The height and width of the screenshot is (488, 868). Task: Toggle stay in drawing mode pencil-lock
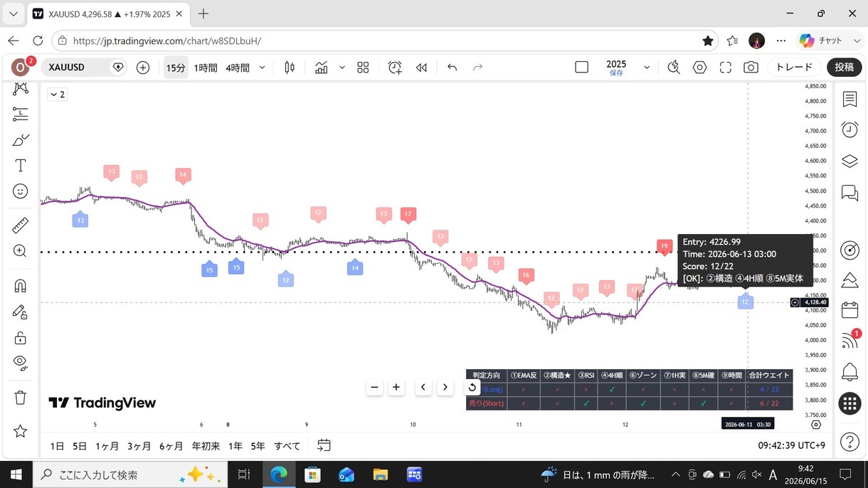[x=21, y=312]
